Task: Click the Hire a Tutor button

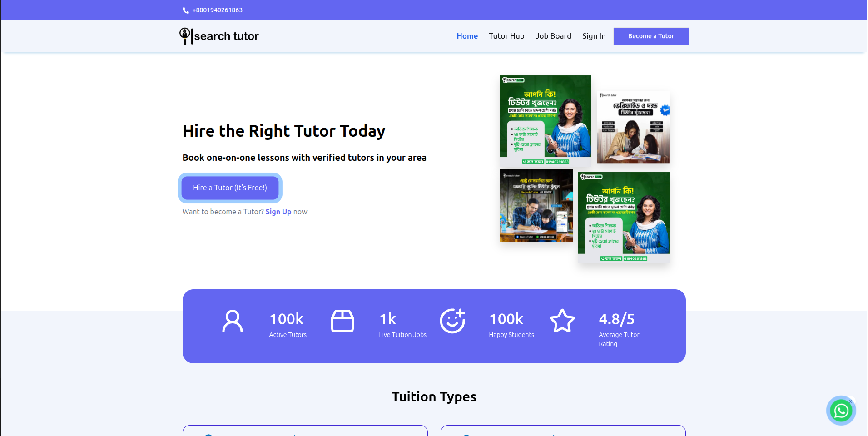Action: tap(230, 188)
